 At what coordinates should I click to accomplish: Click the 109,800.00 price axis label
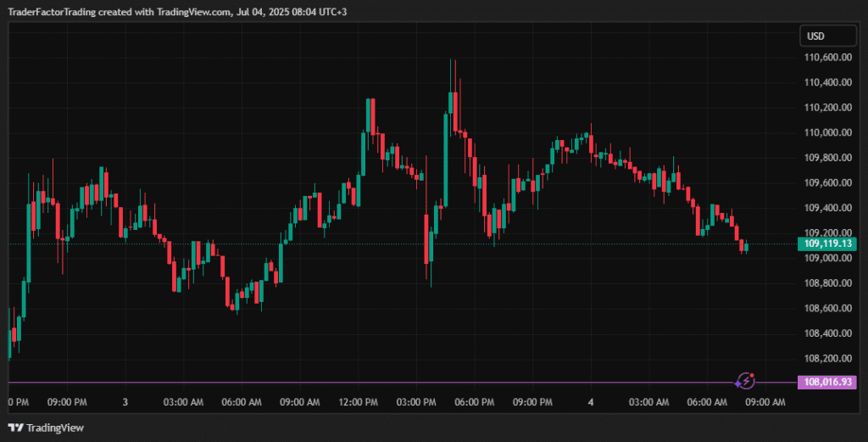coord(827,157)
